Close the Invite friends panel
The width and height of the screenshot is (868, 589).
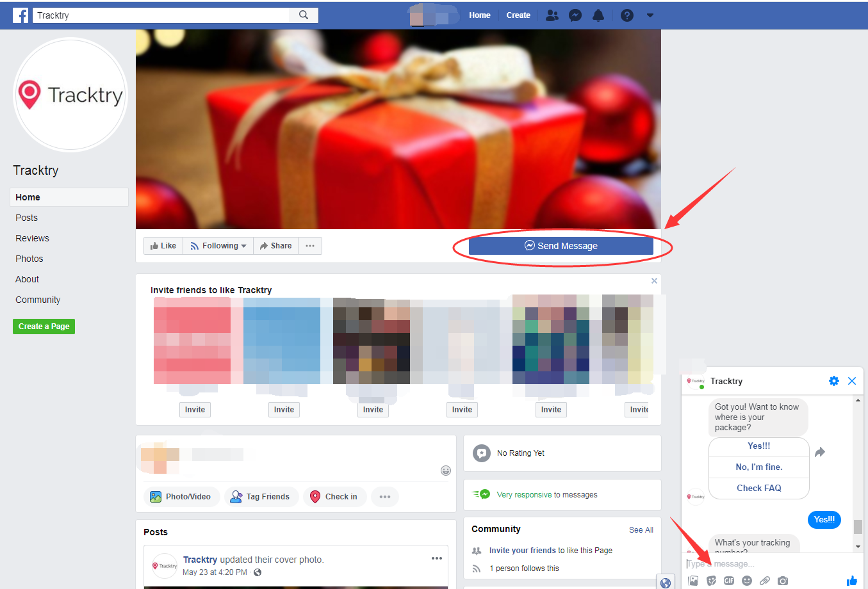tap(654, 280)
